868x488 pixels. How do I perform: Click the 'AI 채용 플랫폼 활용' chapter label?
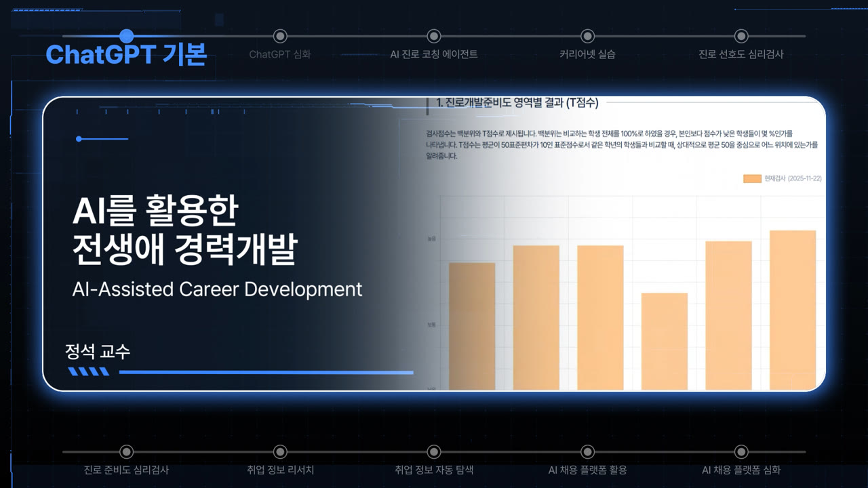click(x=588, y=470)
